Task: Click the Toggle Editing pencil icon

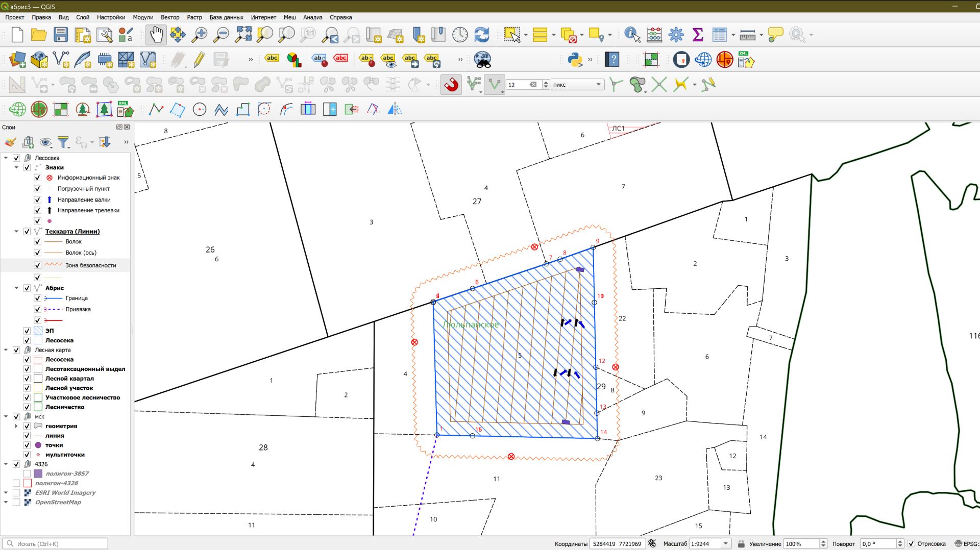Action: coord(199,60)
